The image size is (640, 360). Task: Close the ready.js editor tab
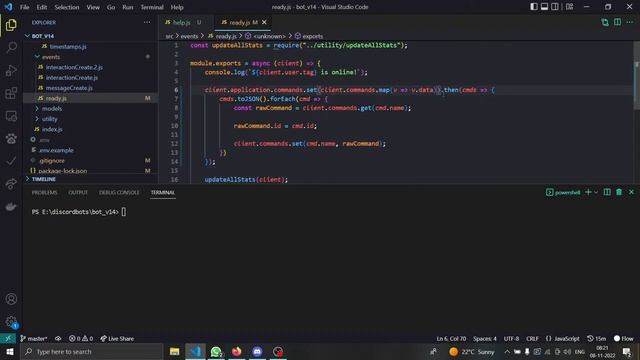point(264,22)
